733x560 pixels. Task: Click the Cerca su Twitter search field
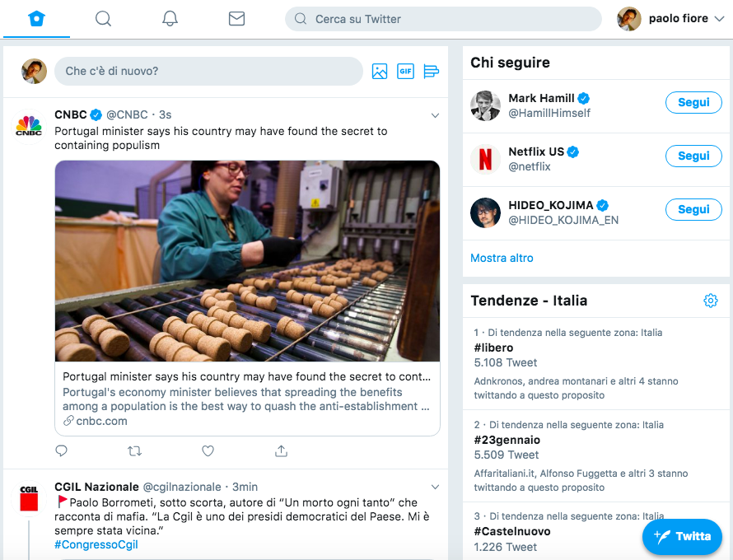pos(443,19)
